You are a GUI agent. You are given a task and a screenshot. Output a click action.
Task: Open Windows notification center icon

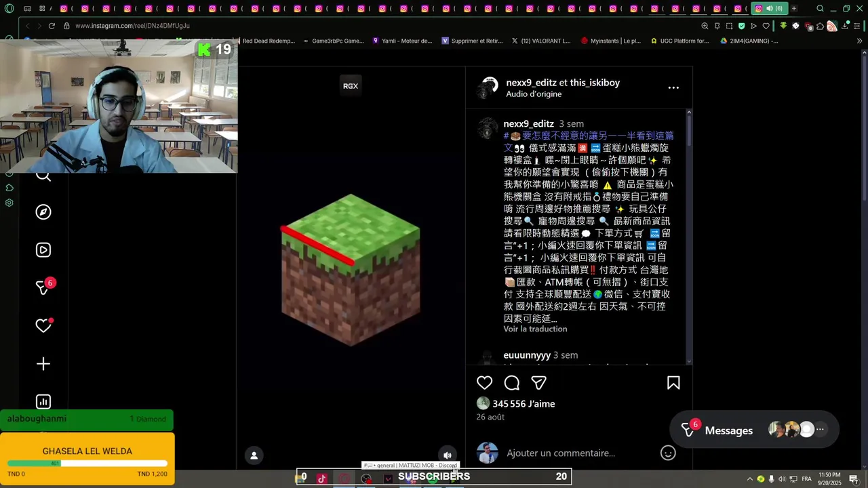click(853, 479)
